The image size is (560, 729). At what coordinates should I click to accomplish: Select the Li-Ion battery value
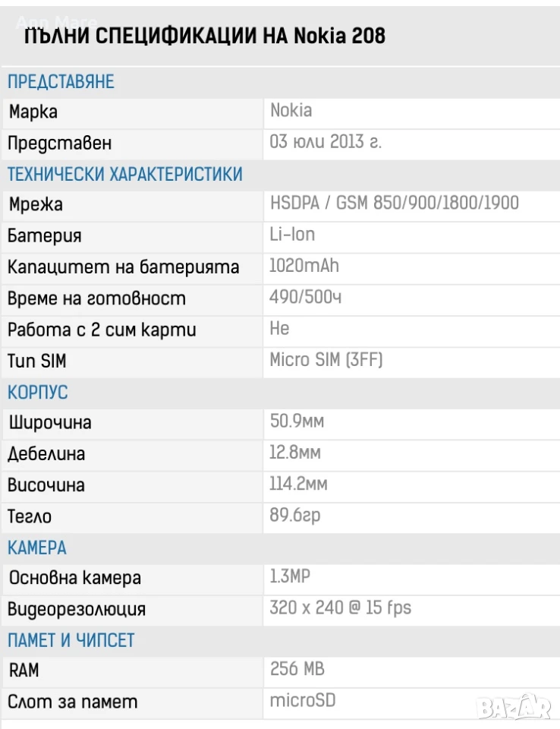(x=292, y=235)
